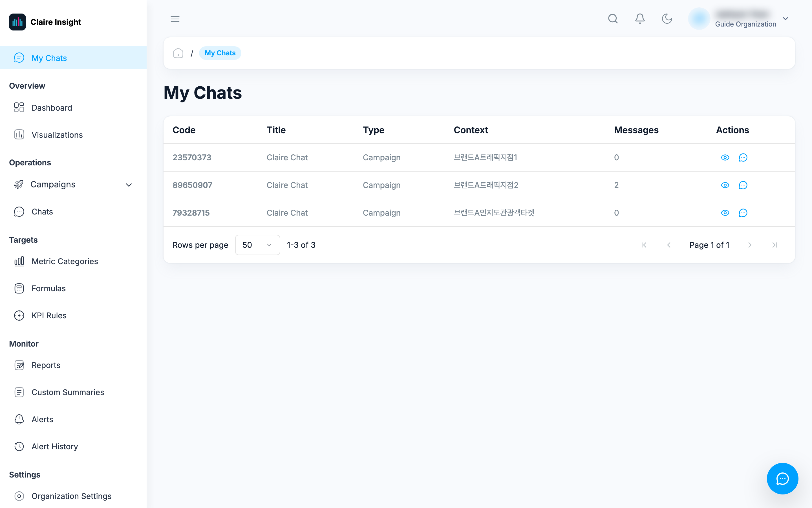Toggle the hamburger sidebar menu icon
The height and width of the screenshot is (508, 812).
175,19
